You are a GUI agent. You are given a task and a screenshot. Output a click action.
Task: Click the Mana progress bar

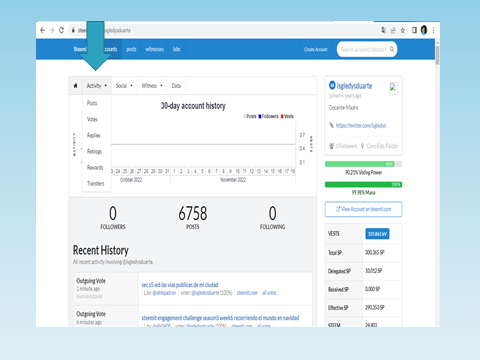click(x=363, y=184)
